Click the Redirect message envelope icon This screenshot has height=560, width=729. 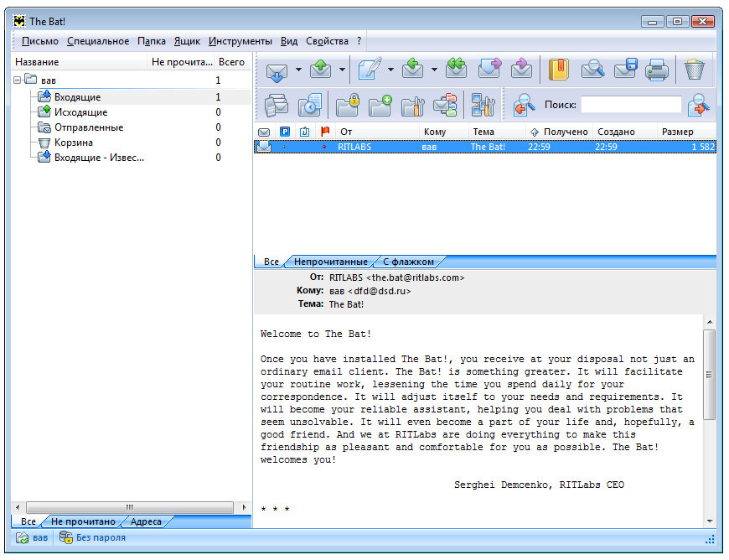coord(522,70)
